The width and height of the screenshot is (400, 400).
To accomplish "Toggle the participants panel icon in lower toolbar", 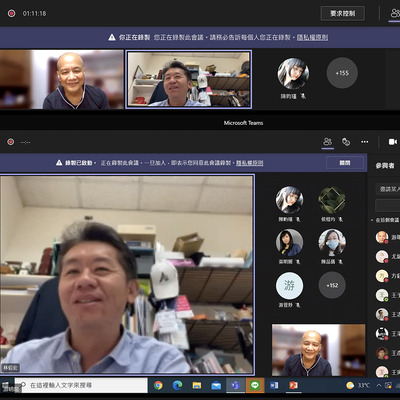I will pyautogui.click(x=328, y=142).
